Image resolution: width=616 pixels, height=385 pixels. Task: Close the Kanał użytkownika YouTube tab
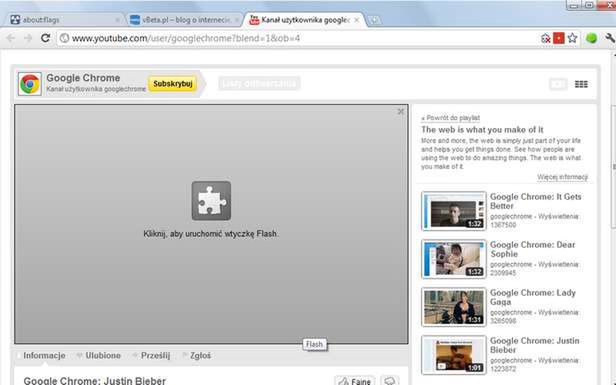[x=356, y=20]
